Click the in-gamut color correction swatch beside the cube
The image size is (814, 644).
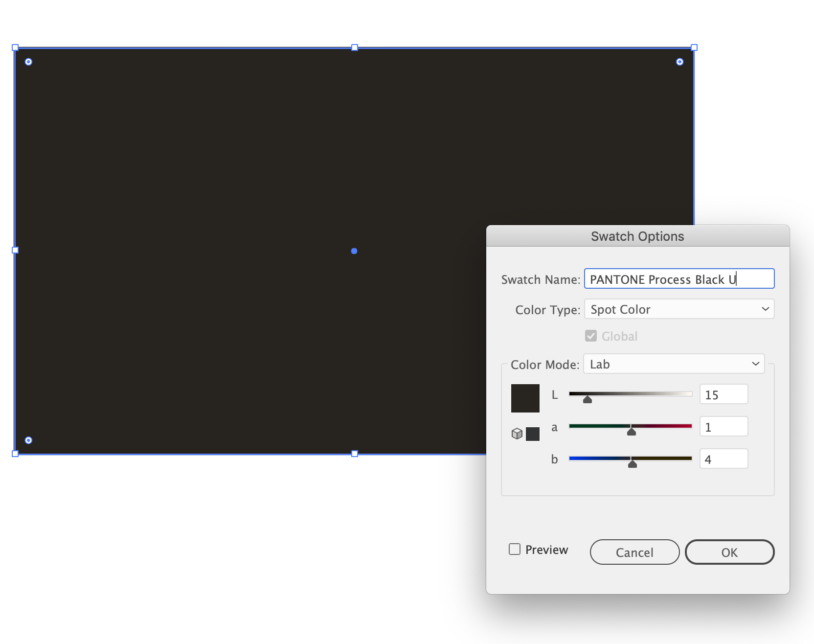tap(533, 434)
